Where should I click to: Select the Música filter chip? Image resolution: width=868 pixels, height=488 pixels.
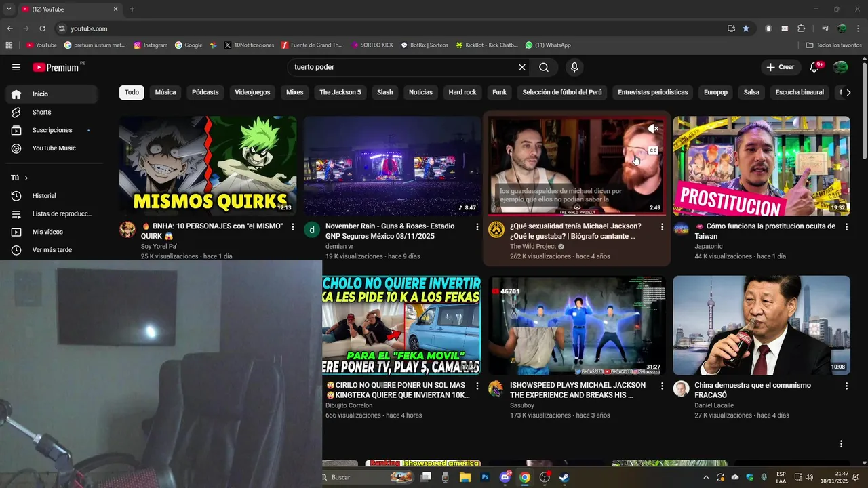click(x=165, y=92)
